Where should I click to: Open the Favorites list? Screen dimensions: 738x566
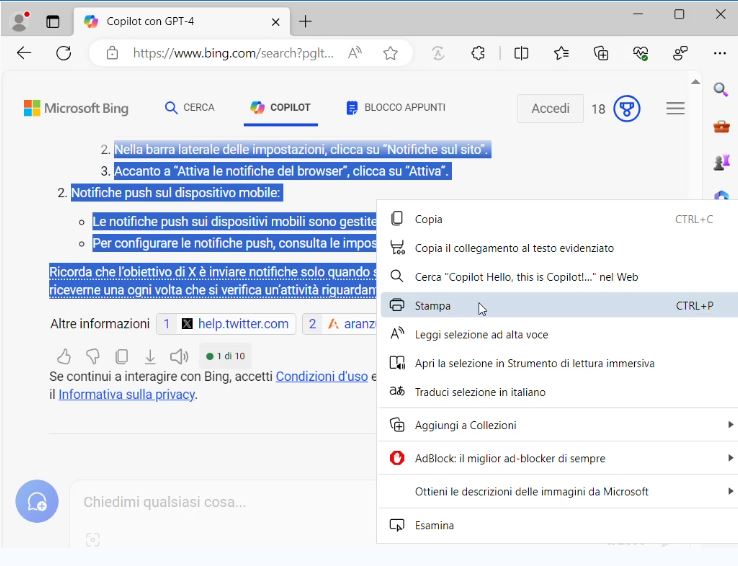(561, 53)
